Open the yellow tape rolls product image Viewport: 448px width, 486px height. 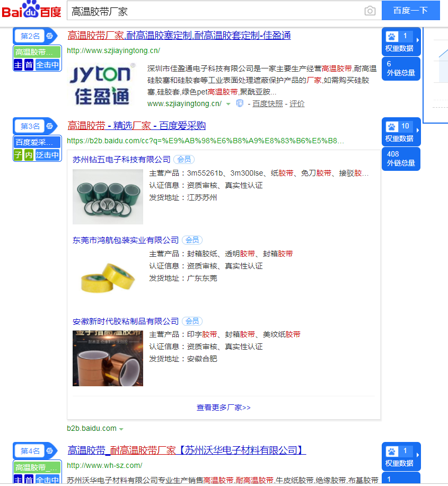(108, 277)
